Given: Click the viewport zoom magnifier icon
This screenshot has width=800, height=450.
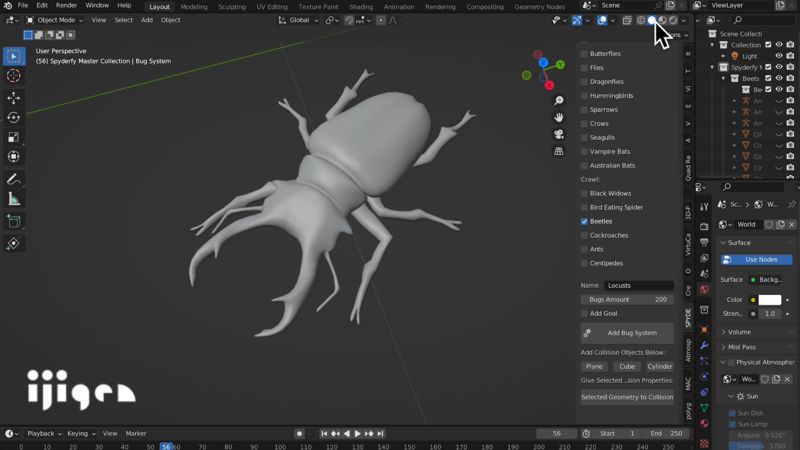Looking at the screenshot, I should pos(559,101).
